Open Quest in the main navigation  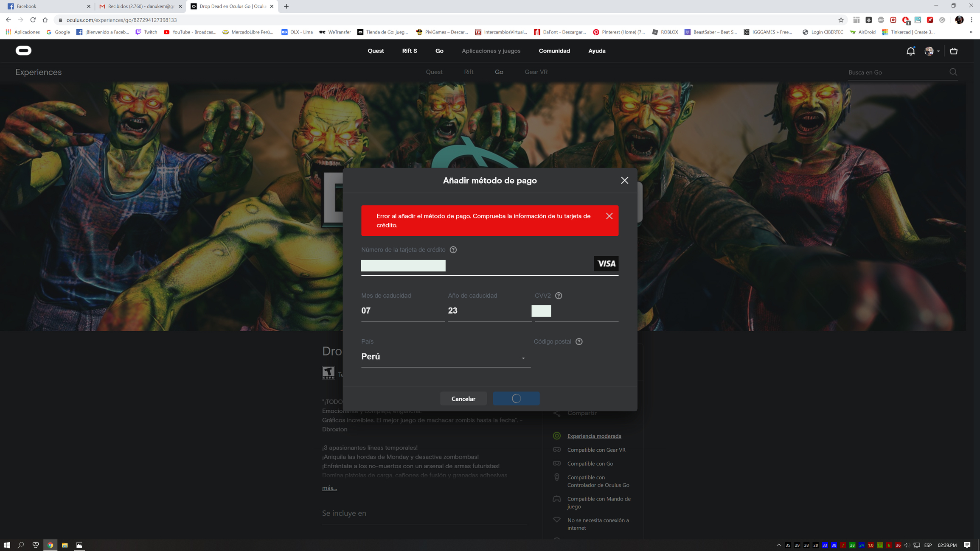point(376,51)
